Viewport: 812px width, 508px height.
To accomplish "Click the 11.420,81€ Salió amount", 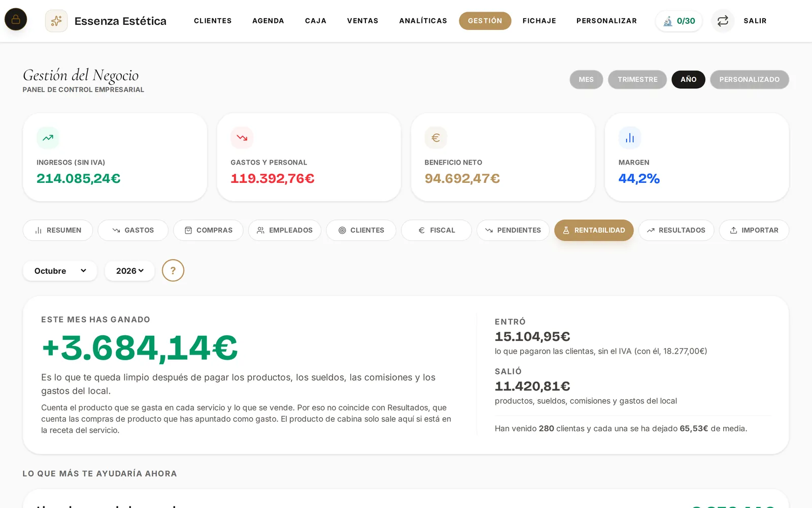I will (x=532, y=386).
